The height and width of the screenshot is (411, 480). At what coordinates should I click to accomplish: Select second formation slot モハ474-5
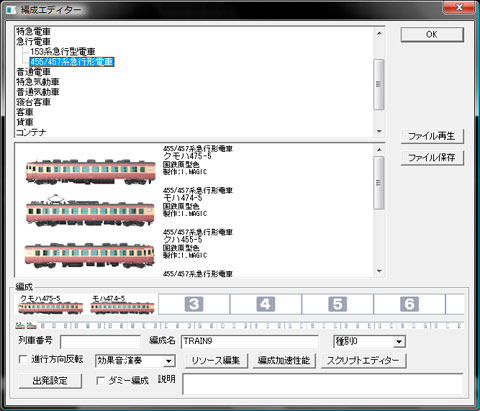(122, 304)
